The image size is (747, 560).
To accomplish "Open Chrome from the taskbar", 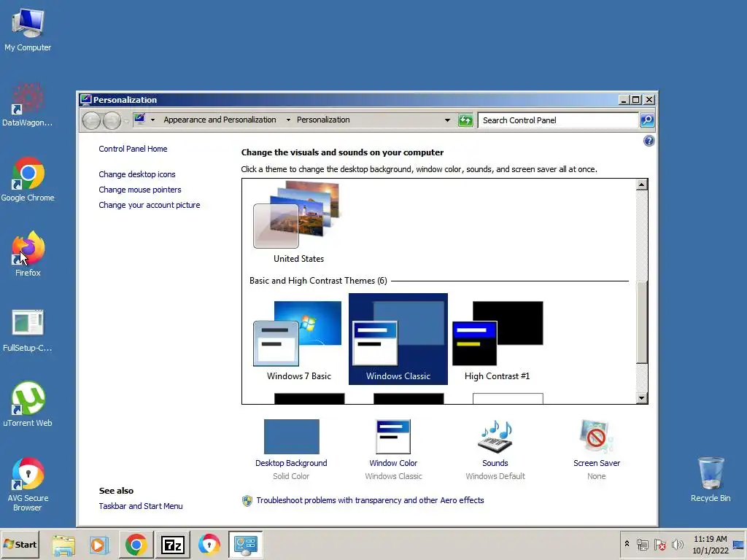I will tap(136, 544).
